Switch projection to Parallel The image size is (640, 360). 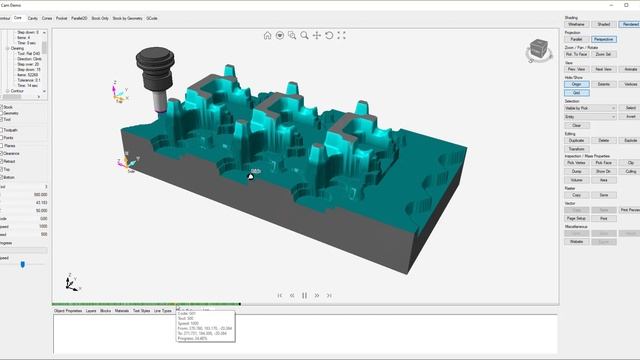pyautogui.click(x=576, y=39)
